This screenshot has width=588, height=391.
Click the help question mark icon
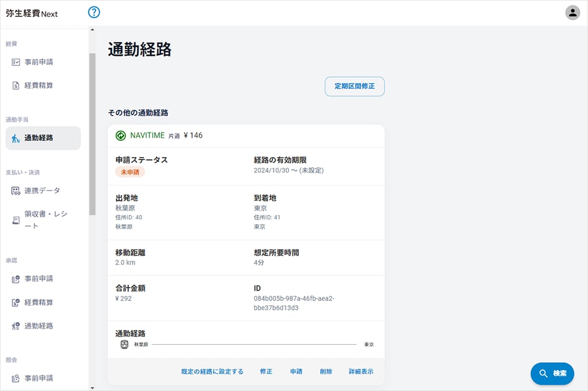tap(94, 12)
